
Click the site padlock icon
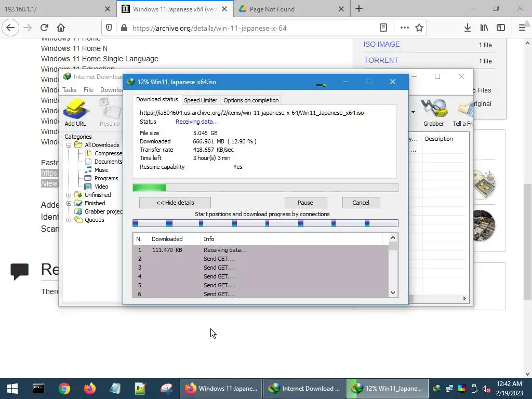[124, 28]
